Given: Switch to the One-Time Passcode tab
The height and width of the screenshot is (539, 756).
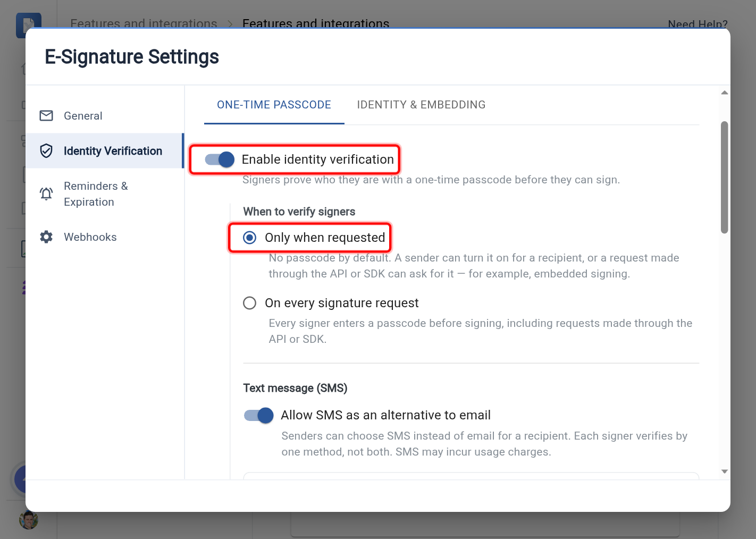Looking at the screenshot, I should [x=274, y=105].
